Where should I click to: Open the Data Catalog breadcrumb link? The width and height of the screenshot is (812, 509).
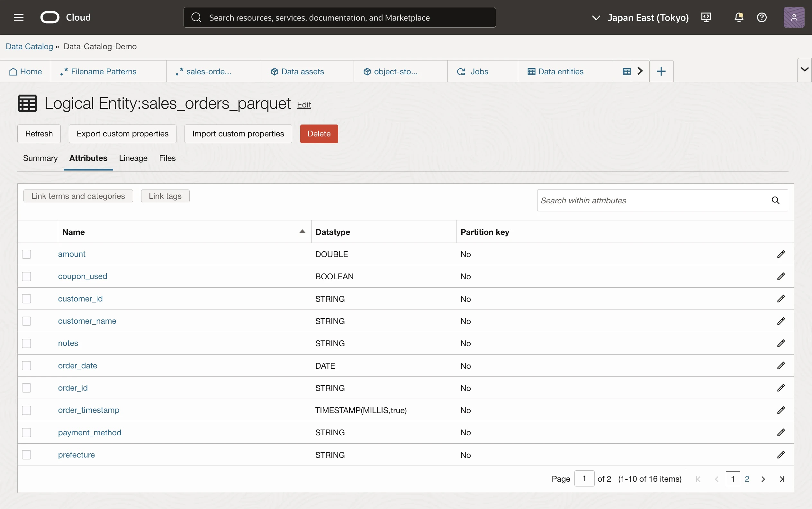click(x=29, y=46)
